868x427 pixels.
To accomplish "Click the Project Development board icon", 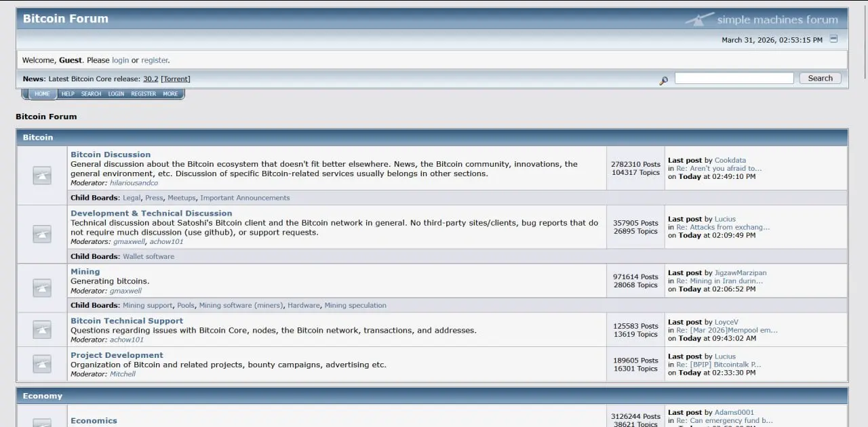I will [x=42, y=364].
